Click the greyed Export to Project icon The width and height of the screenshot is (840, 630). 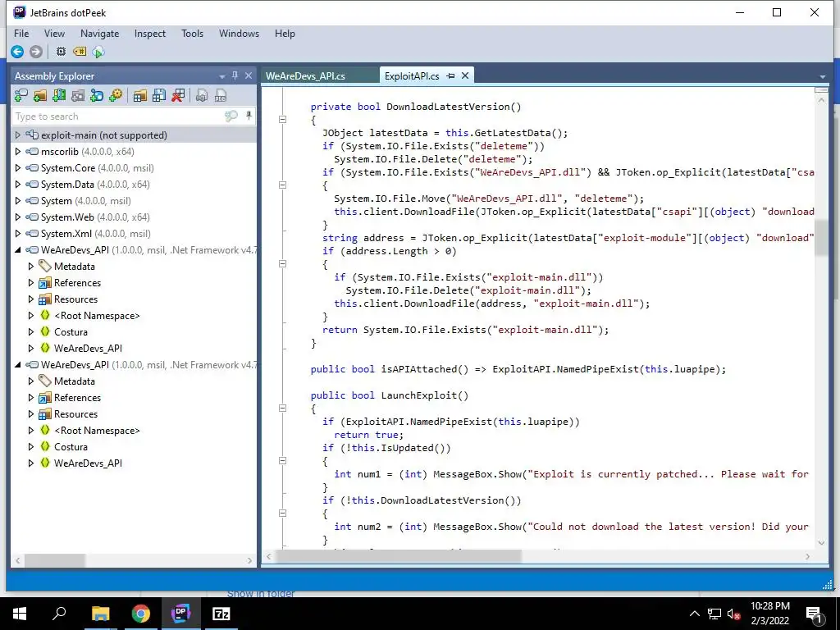tap(202, 95)
